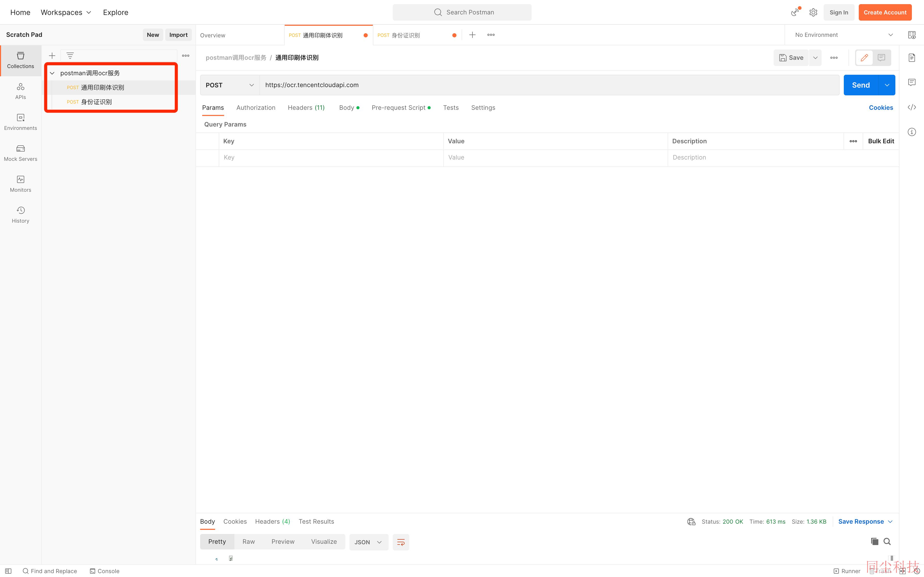The image size is (924, 577).
Task: Open response Cookies tab
Action: point(235,522)
